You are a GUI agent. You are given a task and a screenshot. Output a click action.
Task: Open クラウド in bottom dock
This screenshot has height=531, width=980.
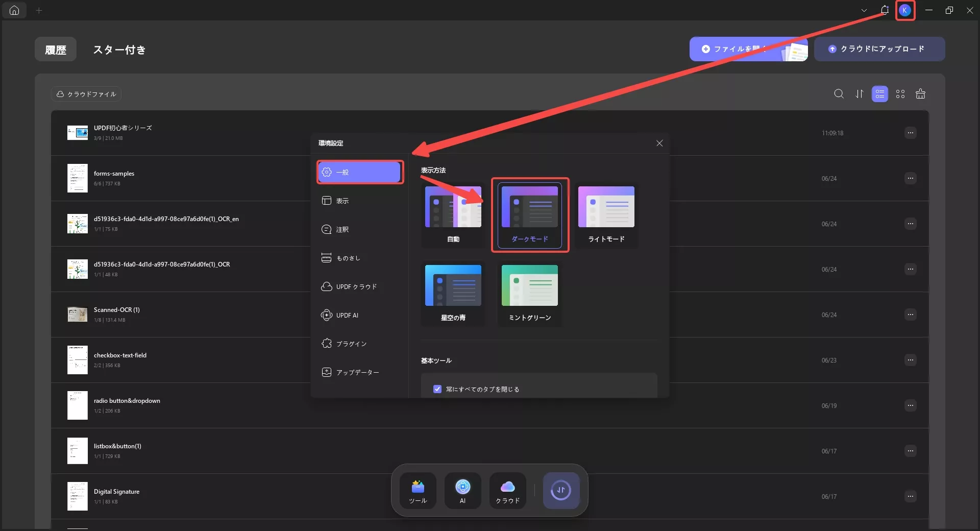click(x=508, y=491)
